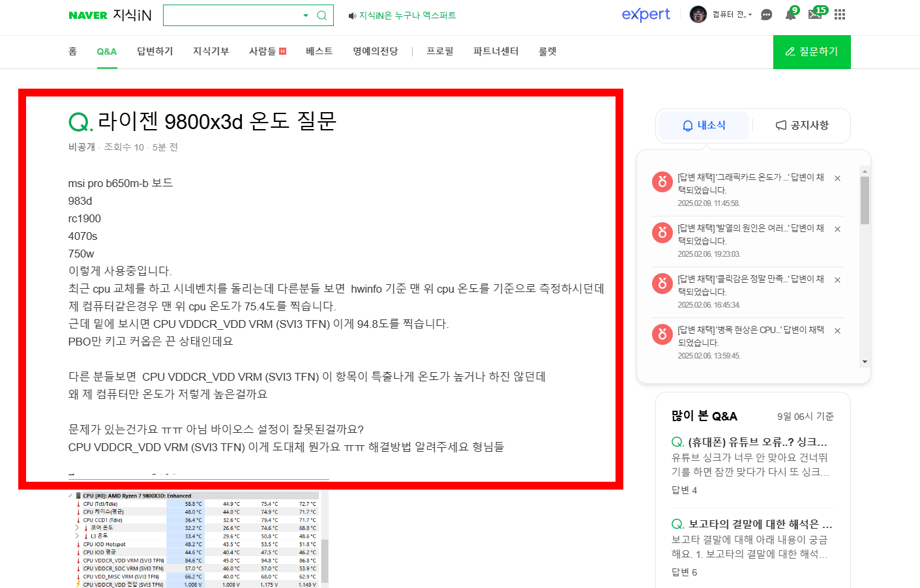Click icon beside '클릭감은 정말 만족' notification
Image resolution: width=920 pixels, height=588 pixels.
(662, 284)
